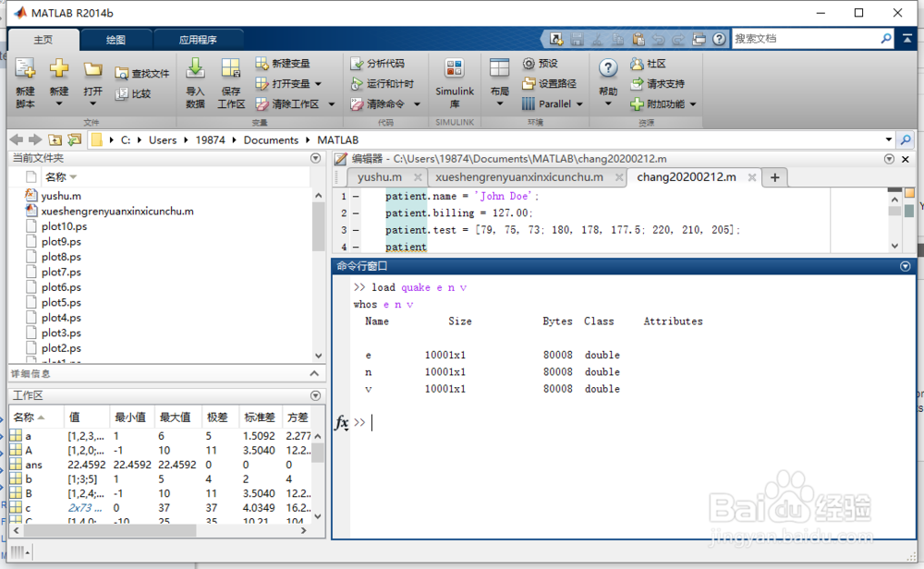
Task: Click 19874 in the address path
Action: point(211,139)
